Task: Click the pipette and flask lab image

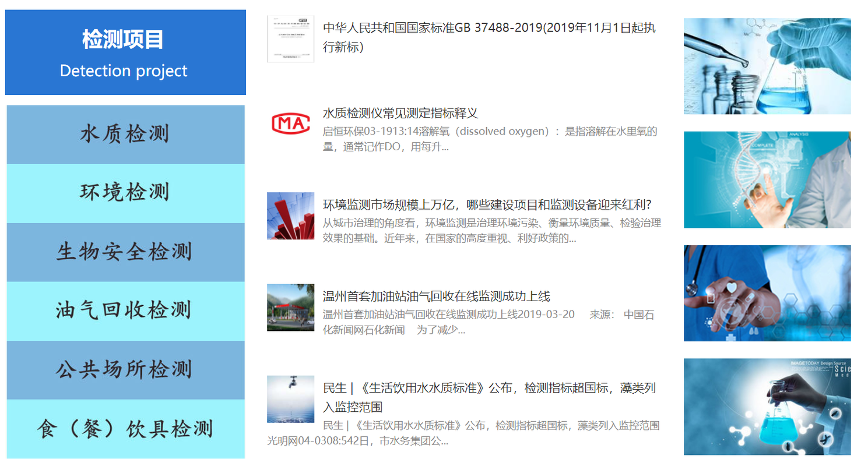Action: (x=767, y=66)
